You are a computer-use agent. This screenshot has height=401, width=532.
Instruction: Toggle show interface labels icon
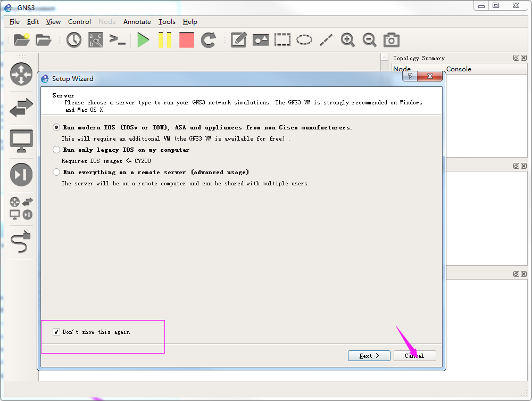[96, 40]
